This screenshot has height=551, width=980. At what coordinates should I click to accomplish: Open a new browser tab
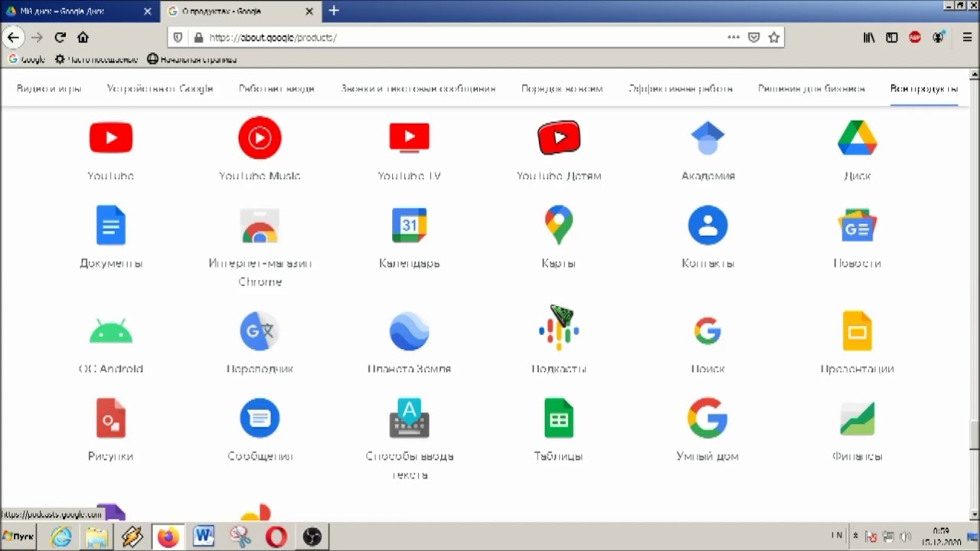(334, 11)
